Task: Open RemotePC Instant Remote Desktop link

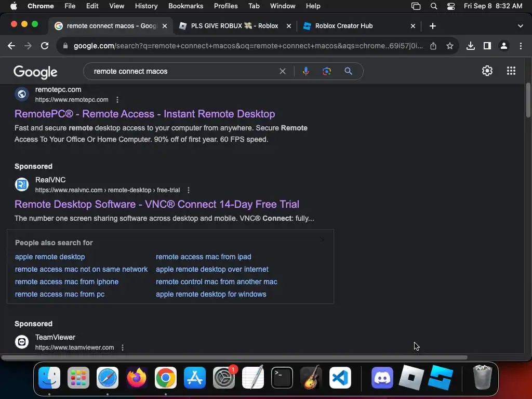Action: (145, 114)
